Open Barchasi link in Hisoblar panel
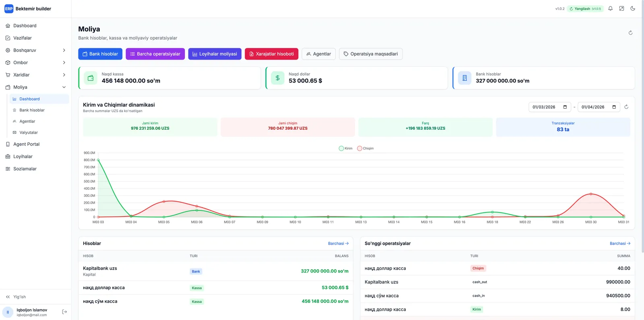 pos(338,244)
